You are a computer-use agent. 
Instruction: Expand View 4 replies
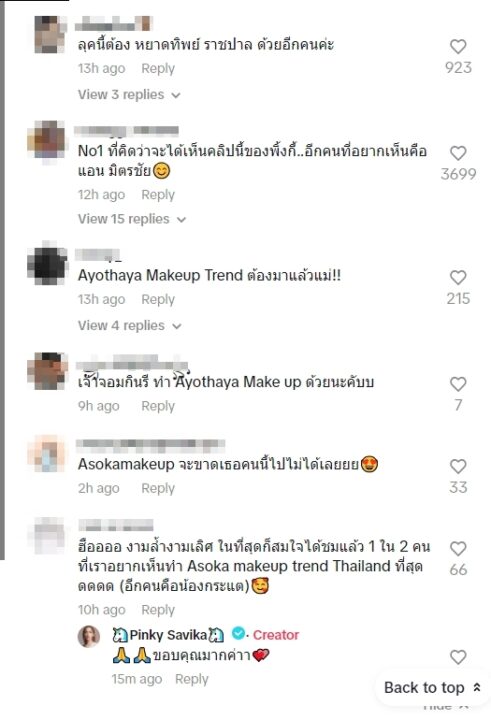coord(130,326)
